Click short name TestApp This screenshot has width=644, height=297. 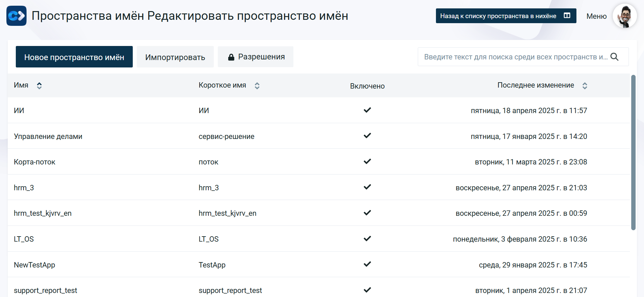[212, 265]
